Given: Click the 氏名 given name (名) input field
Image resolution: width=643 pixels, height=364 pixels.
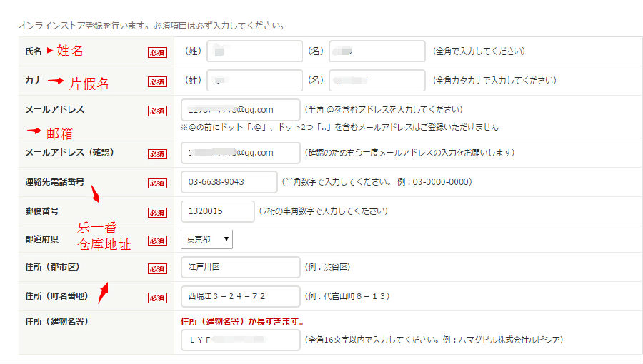Looking at the screenshot, I should (x=377, y=51).
